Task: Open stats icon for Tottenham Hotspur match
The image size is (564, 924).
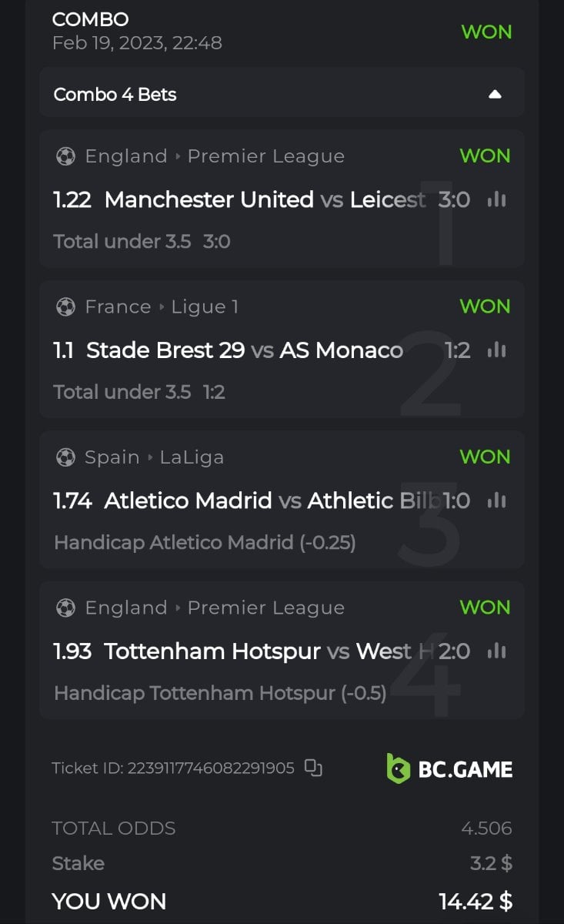Action: click(x=497, y=651)
